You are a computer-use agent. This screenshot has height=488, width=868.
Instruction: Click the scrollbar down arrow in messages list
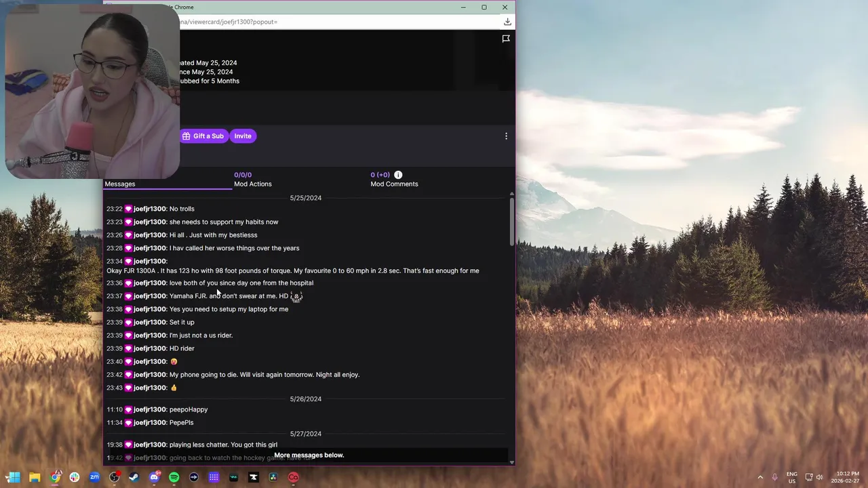pyautogui.click(x=511, y=462)
